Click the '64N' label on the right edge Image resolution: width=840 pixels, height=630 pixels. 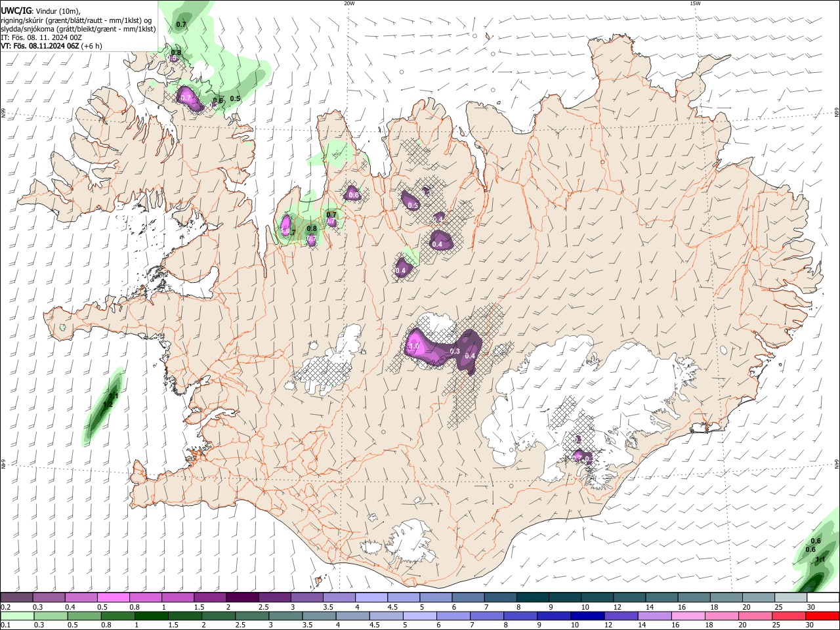click(x=837, y=464)
